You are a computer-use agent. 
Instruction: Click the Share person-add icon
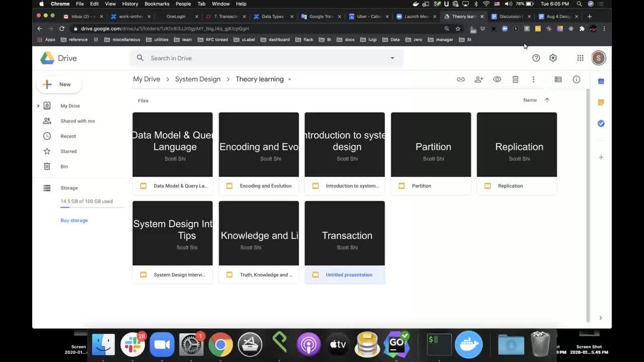[x=478, y=79]
